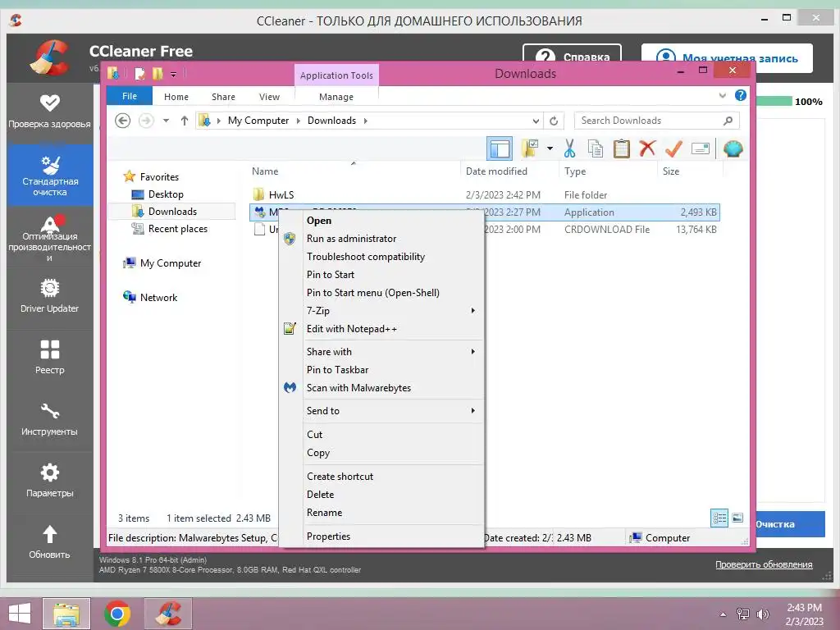The image size is (840, 630).
Task: Expand the Send to submenu
Action: click(x=381, y=411)
